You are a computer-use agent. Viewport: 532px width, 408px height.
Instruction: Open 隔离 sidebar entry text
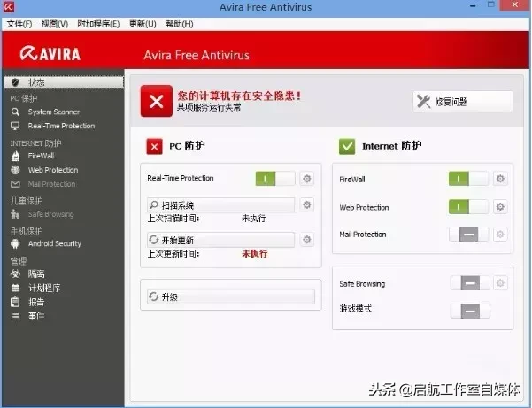(x=36, y=273)
